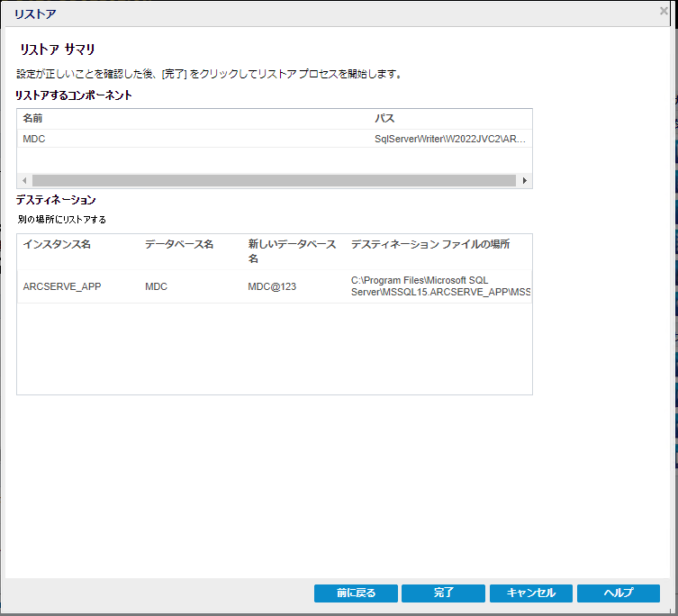Click the インスタンス名 column header
Screen dimensions: 678x616
(57, 244)
